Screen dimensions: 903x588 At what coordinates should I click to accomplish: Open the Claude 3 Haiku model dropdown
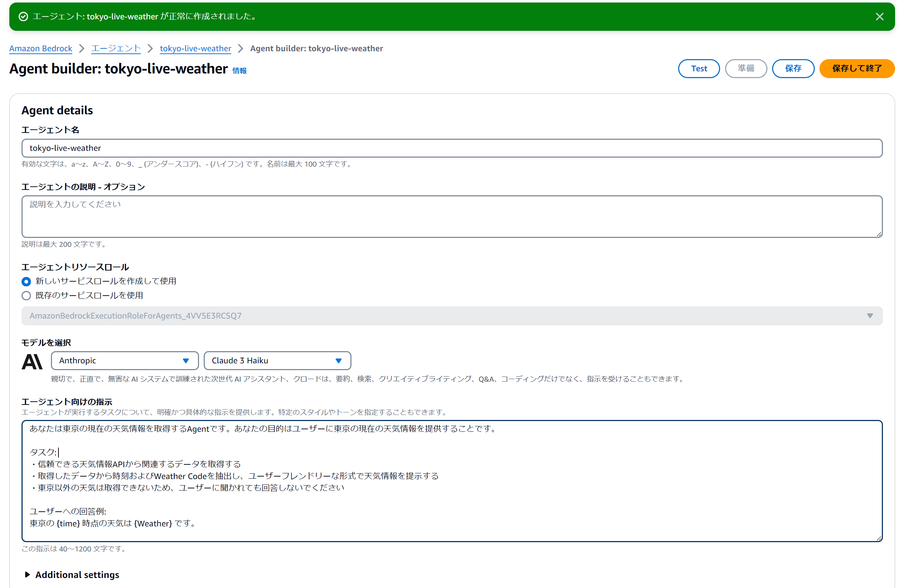pos(277,360)
